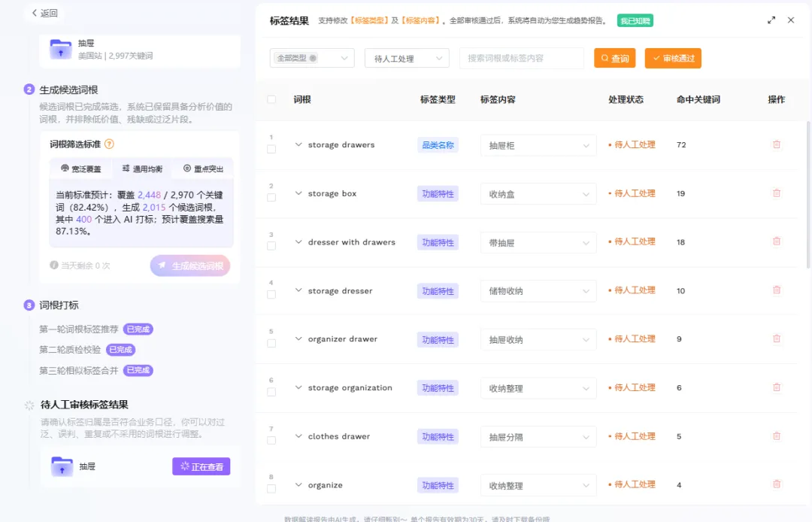The height and width of the screenshot is (522, 812).
Task: Click the 查询 search button
Action: (x=615, y=58)
